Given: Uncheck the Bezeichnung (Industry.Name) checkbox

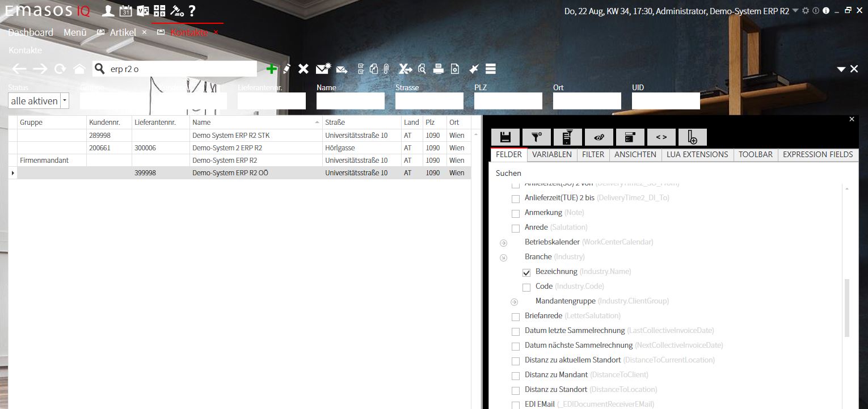Looking at the screenshot, I should (526, 272).
